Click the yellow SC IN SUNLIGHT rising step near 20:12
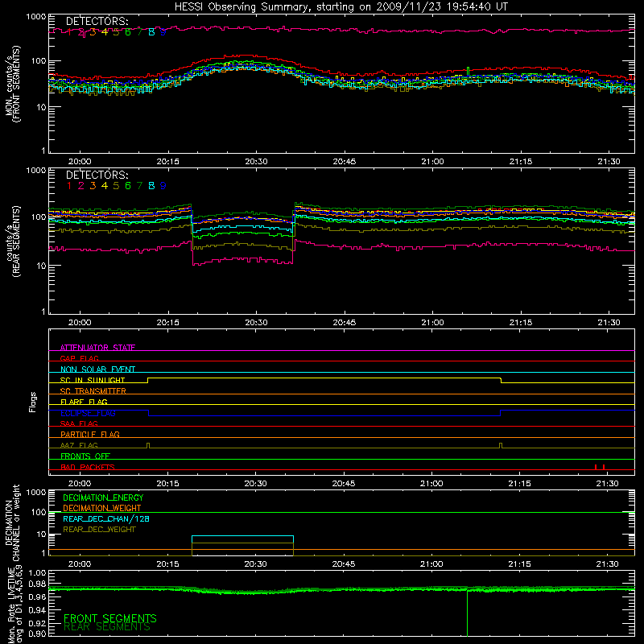The height and width of the screenshot is (644, 644). coord(148,380)
